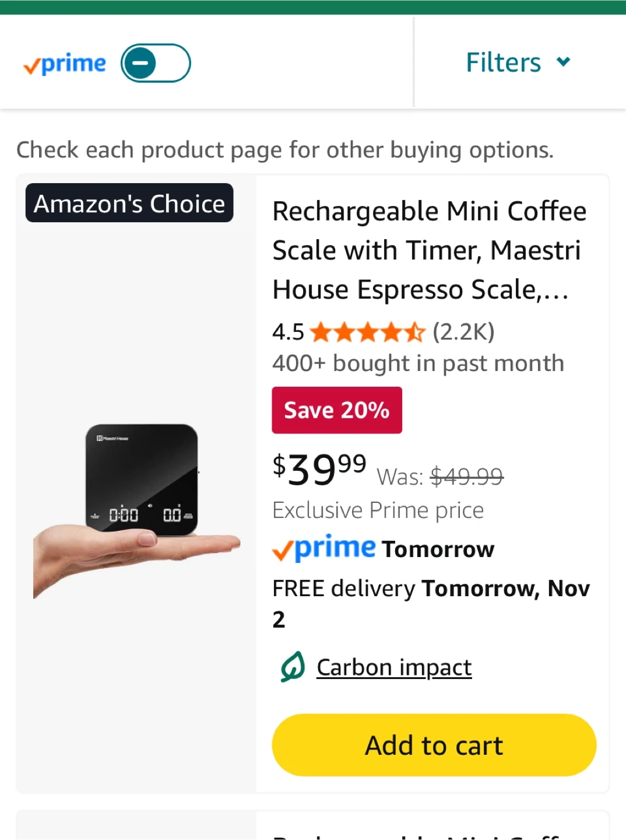The image size is (626, 840).
Task: View the 2.2K reviews count
Action: 463,332
